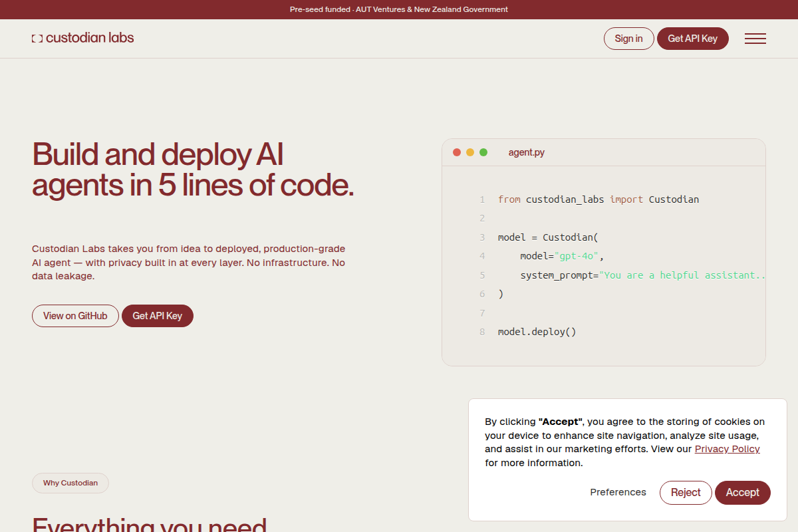This screenshot has height=532, width=798.
Task: Open View on GitHub button
Action: pyautogui.click(x=75, y=316)
